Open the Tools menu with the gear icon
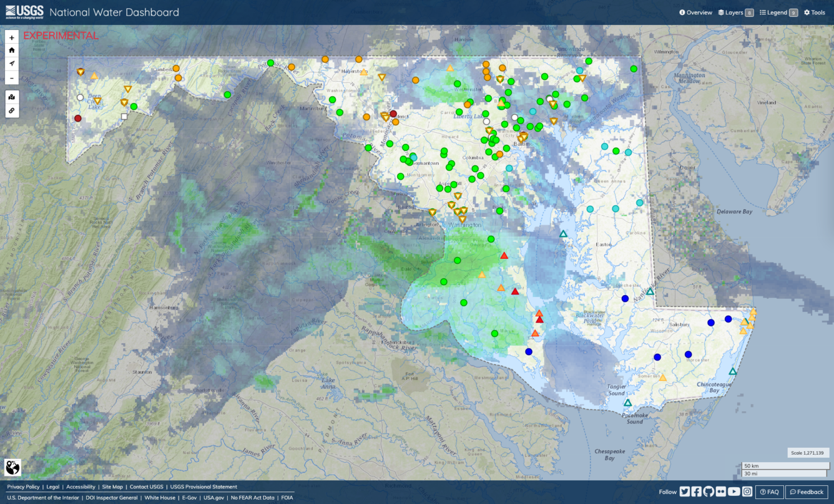The image size is (834, 504). pos(815,12)
